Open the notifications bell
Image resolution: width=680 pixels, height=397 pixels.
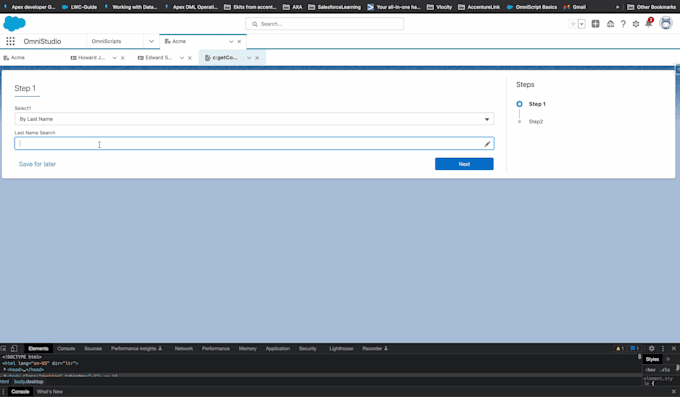pos(648,23)
